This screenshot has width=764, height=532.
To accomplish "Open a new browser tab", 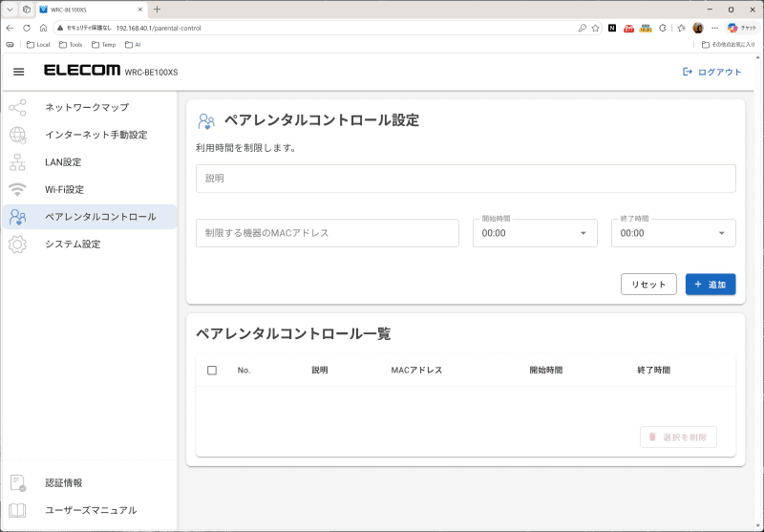I will pos(157,10).
